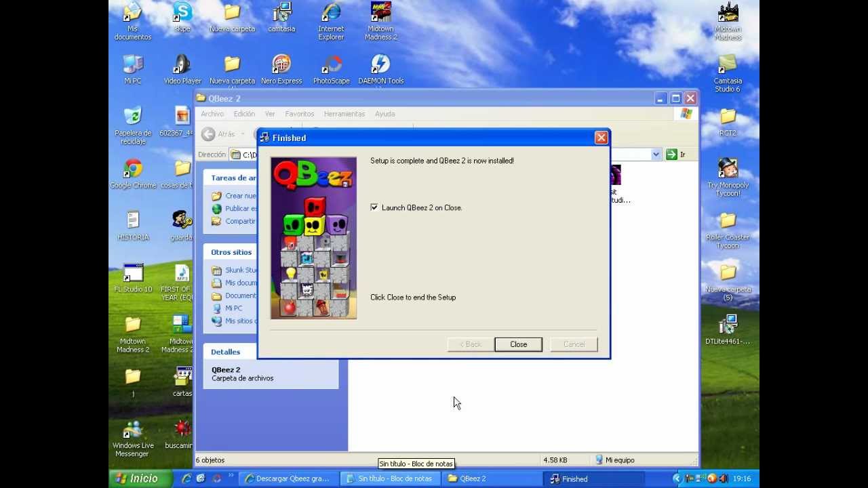
Task: Open RCT2 folder on desktop
Action: click(x=728, y=121)
